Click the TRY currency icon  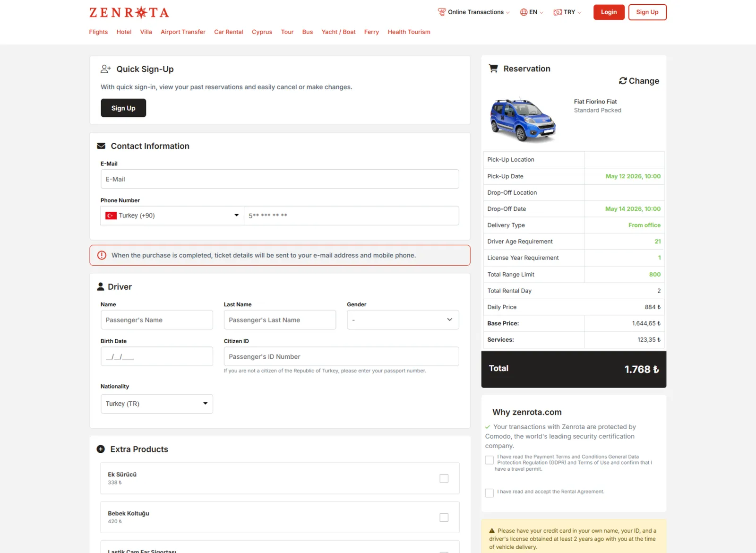point(557,12)
